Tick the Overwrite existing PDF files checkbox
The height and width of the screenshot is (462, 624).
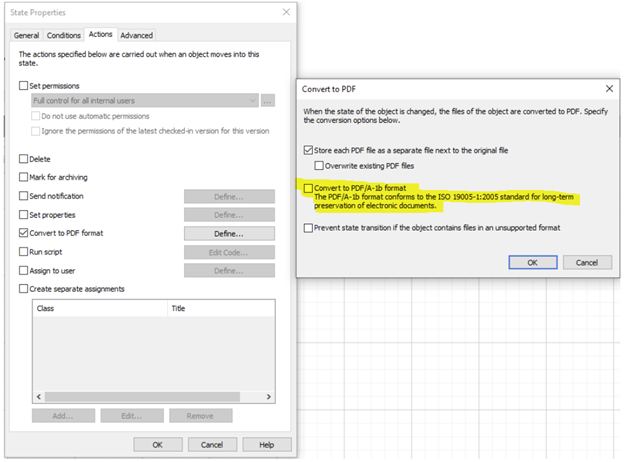tap(319, 166)
